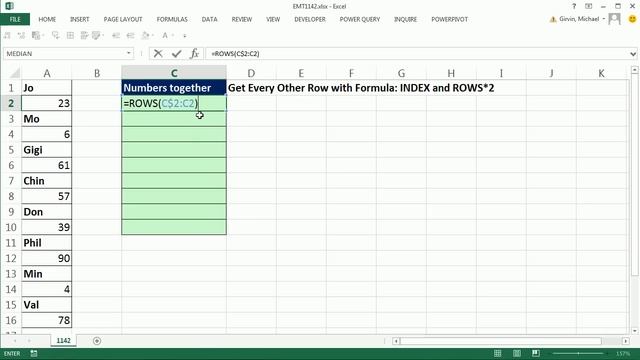This screenshot has width=640, height=360.
Task: Click inside the formula bar text =ROWS(C$2:C2)
Action: tap(236, 53)
